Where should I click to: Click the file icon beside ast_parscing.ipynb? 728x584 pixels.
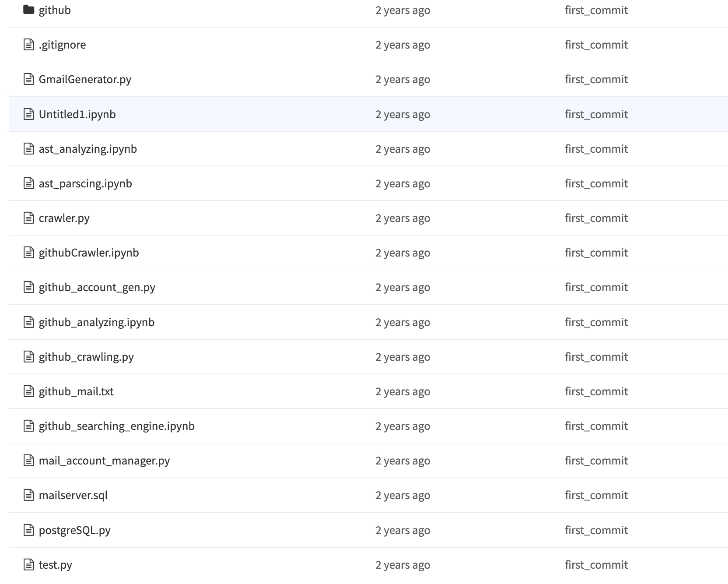click(28, 183)
